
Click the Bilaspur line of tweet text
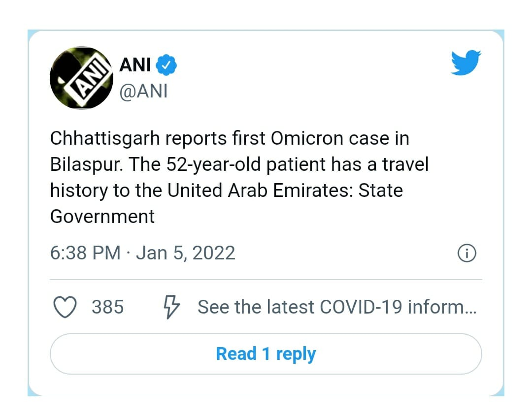239,164
